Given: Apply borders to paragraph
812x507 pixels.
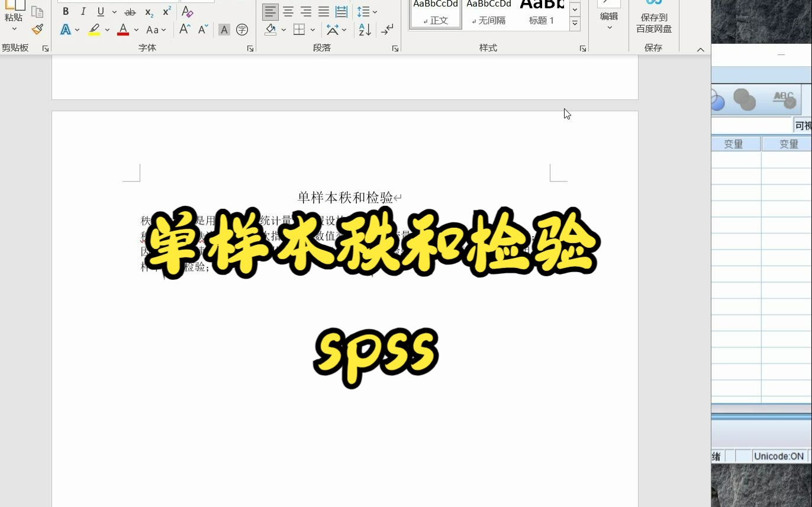Looking at the screenshot, I should tap(299, 30).
